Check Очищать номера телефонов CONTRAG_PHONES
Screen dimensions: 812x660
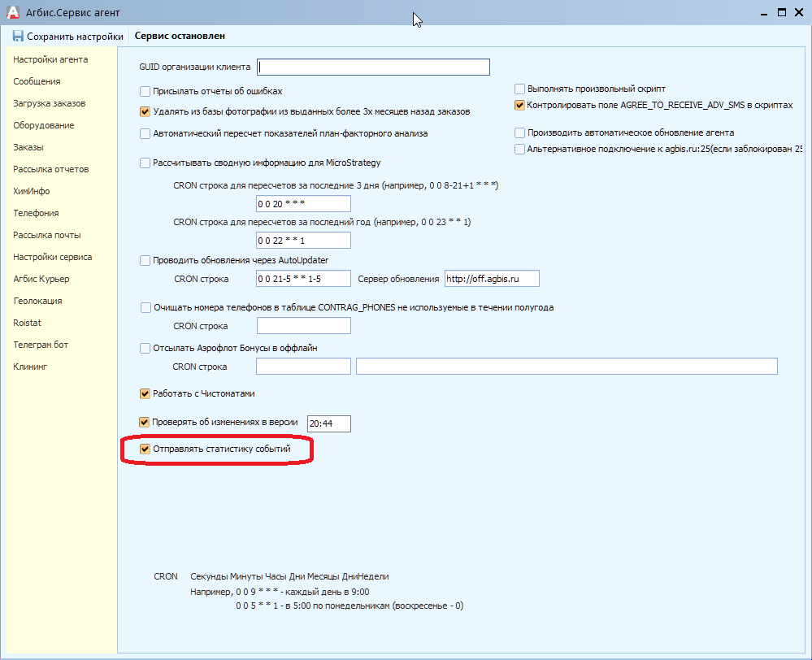pyautogui.click(x=145, y=308)
